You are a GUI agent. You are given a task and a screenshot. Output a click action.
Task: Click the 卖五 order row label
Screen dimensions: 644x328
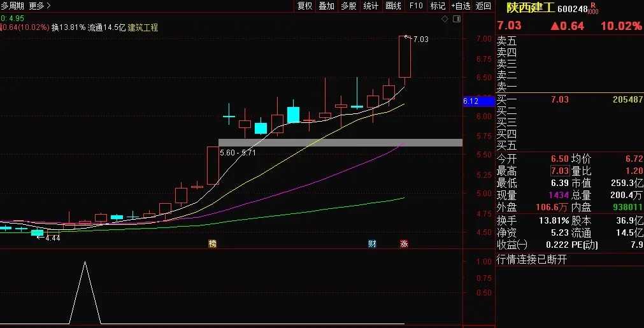point(507,41)
